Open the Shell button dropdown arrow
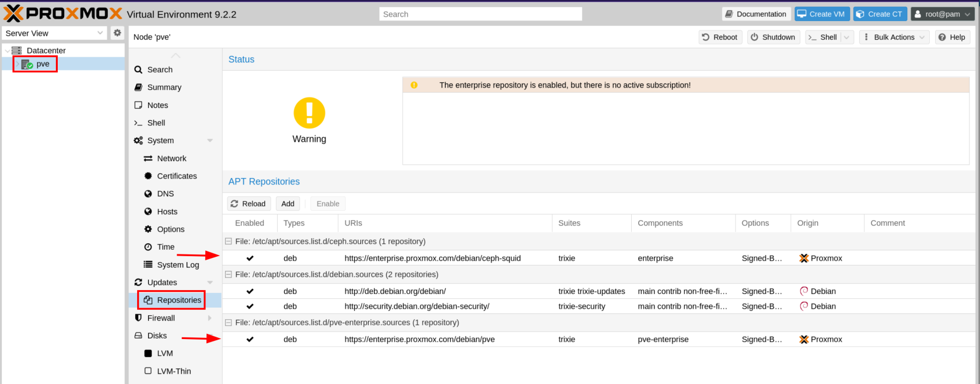Screen dimensions: 980x384 coord(847,37)
